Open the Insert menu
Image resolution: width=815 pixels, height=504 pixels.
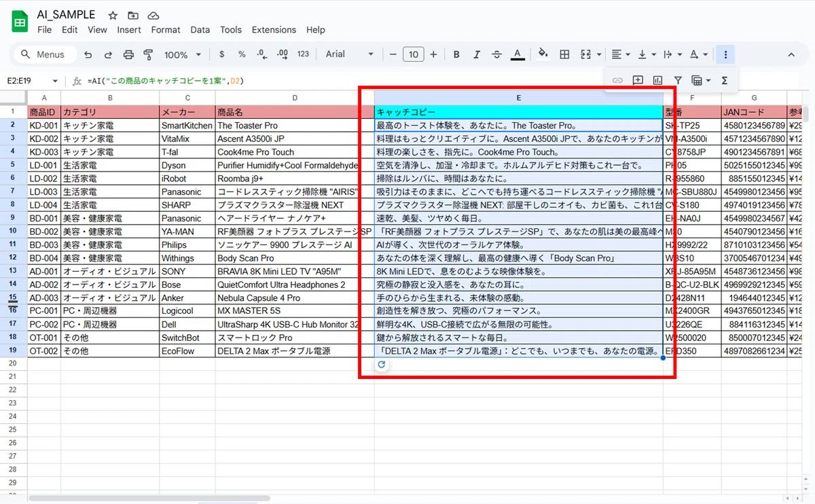pos(129,30)
